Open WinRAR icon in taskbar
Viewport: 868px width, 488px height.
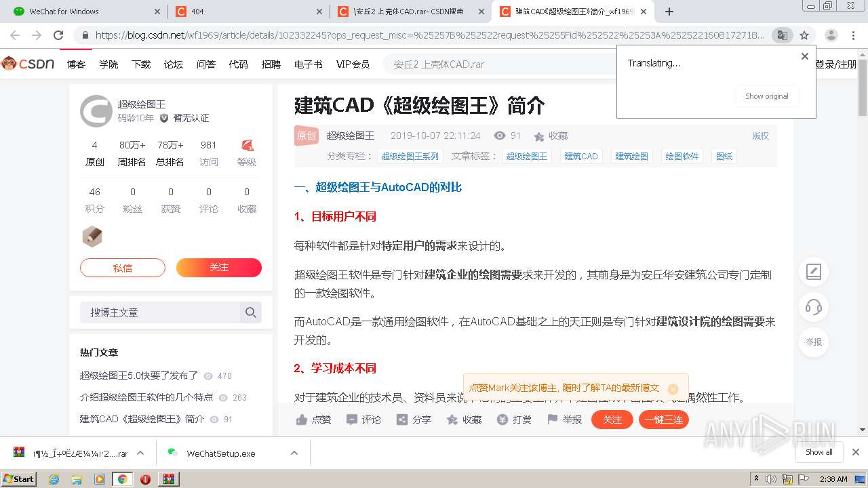pos(168,479)
